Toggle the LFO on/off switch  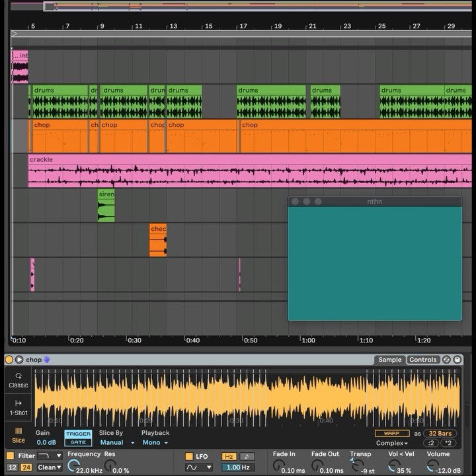click(x=189, y=456)
